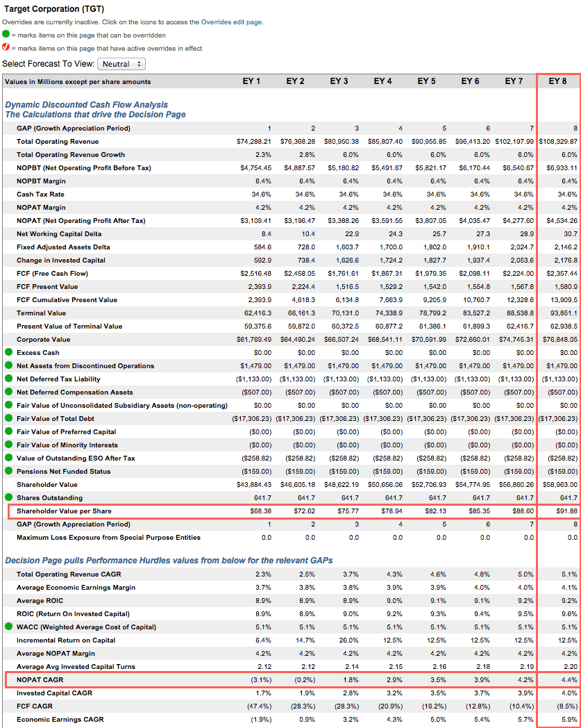Click override icon for Fair Value of Unconsolidated Subsidiary Assets
Viewport: 581px width, 728px height.
coord(9,405)
